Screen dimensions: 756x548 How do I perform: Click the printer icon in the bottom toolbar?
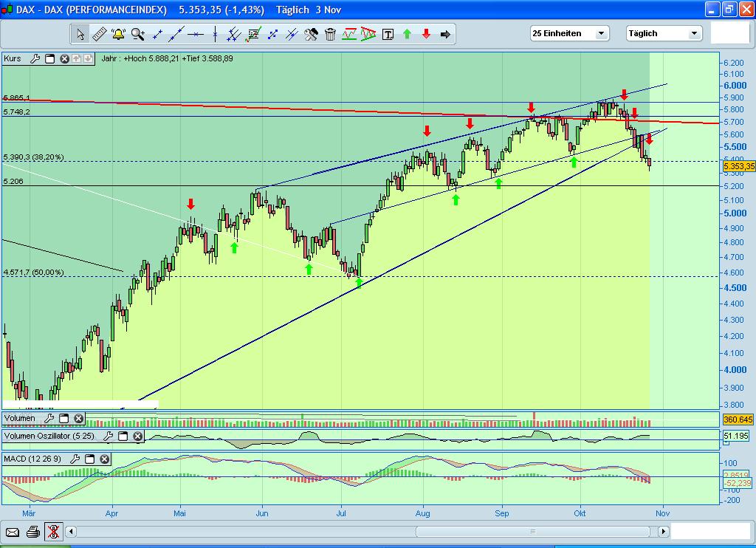(x=31, y=531)
